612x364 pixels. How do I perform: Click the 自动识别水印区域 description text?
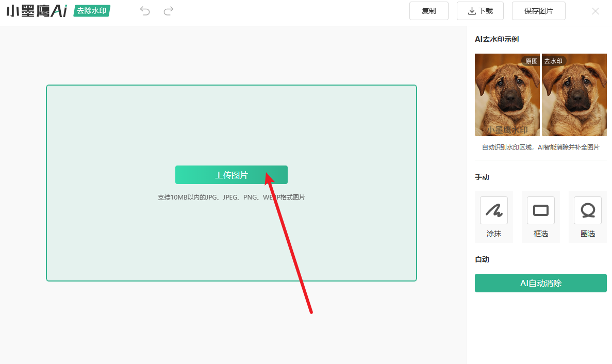click(540, 147)
